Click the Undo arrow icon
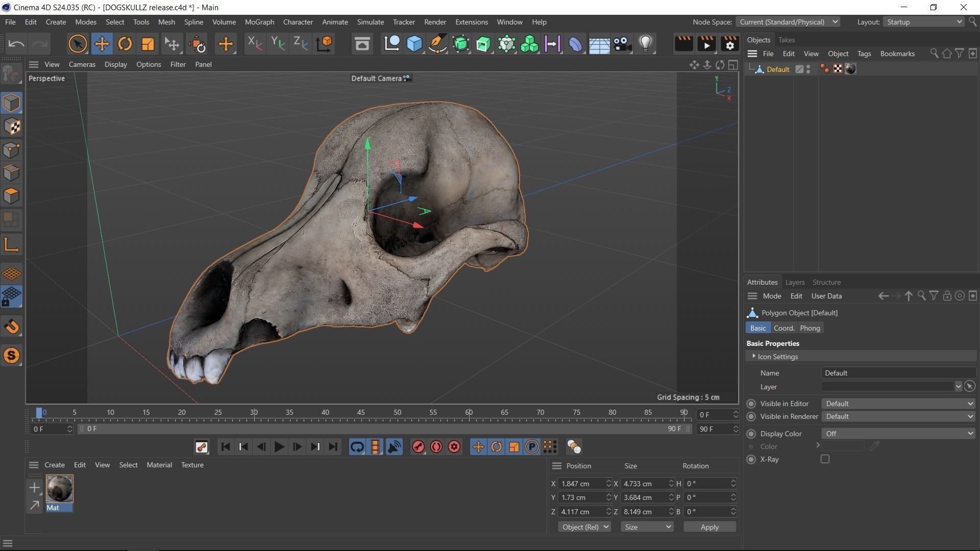The height and width of the screenshot is (551, 980). point(16,44)
